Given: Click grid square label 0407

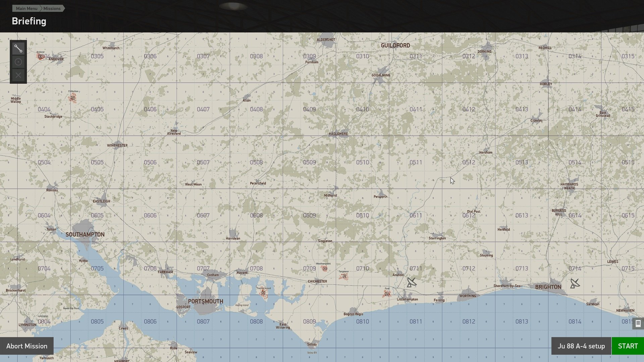Looking at the screenshot, I should (203, 110).
